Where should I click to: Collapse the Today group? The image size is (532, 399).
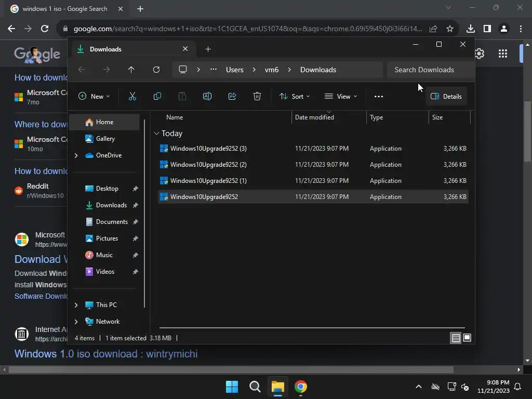pyautogui.click(x=156, y=134)
